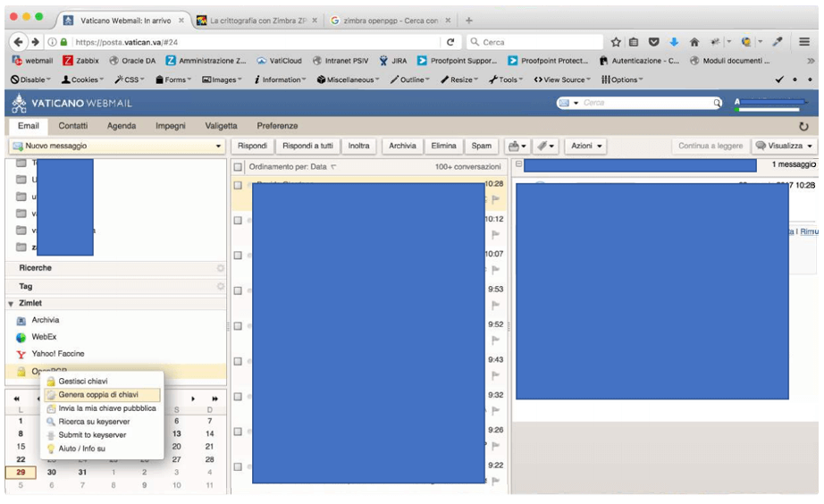The image size is (824, 504).
Task: Open the Disable menu in developer toolbar
Action: [30, 80]
